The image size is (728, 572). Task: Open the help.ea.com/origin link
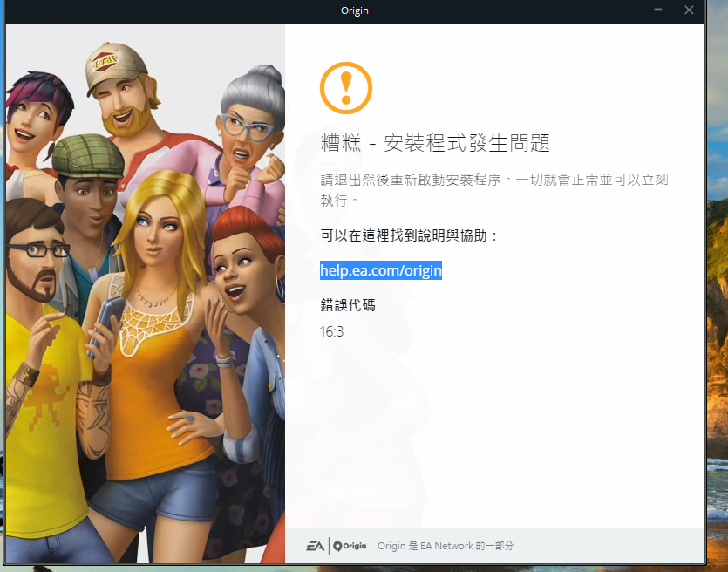coord(381,270)
